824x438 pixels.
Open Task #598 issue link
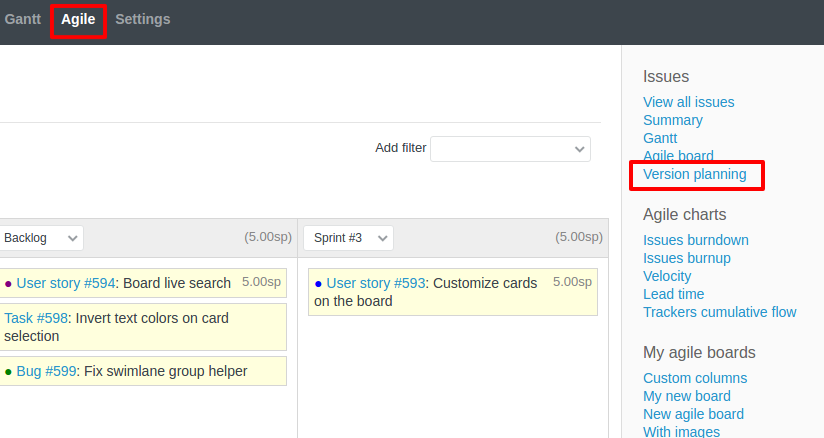pyautogui.click(x=36, y=318)
